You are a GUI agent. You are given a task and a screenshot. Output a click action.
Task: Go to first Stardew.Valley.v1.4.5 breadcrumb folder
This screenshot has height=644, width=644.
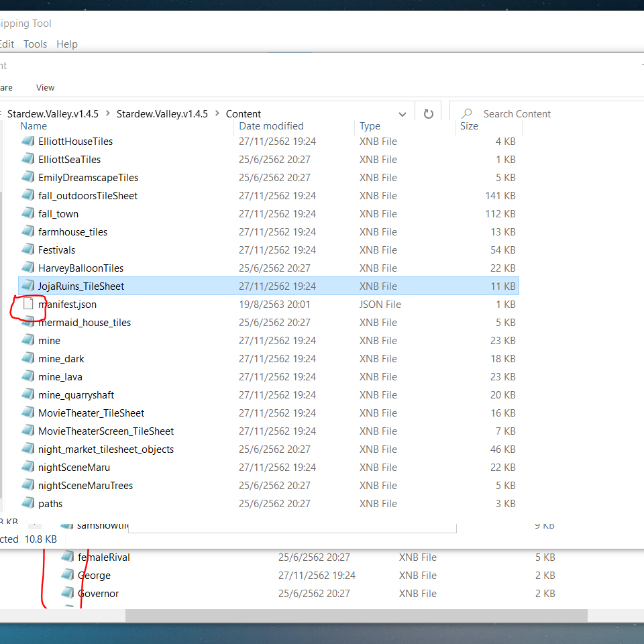pyautogui.click(x=53, y=114)
